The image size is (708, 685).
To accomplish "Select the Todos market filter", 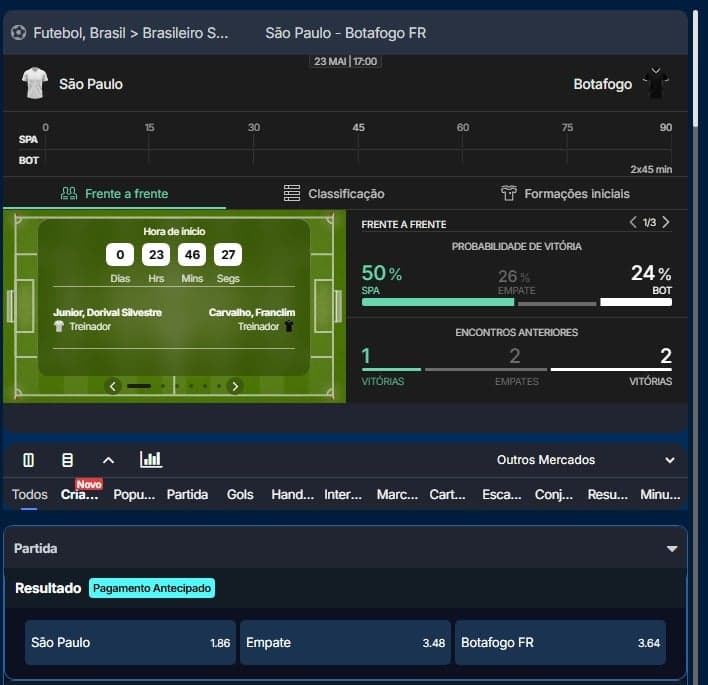I will [x=29, y=494].
